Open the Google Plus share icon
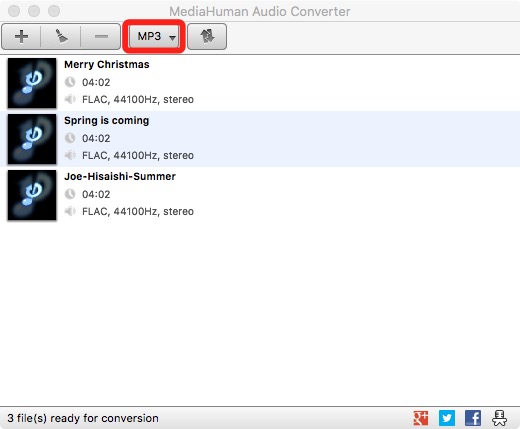 (x=421, y=418)
